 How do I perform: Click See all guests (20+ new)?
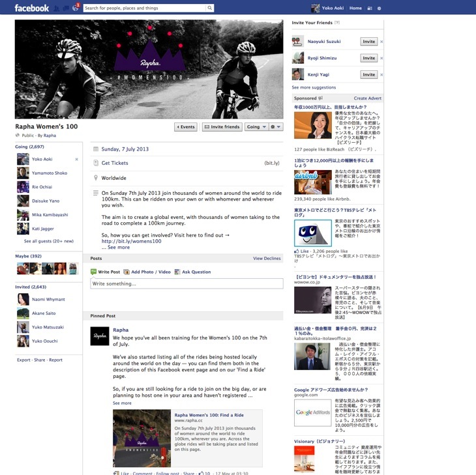click(48, 241)
